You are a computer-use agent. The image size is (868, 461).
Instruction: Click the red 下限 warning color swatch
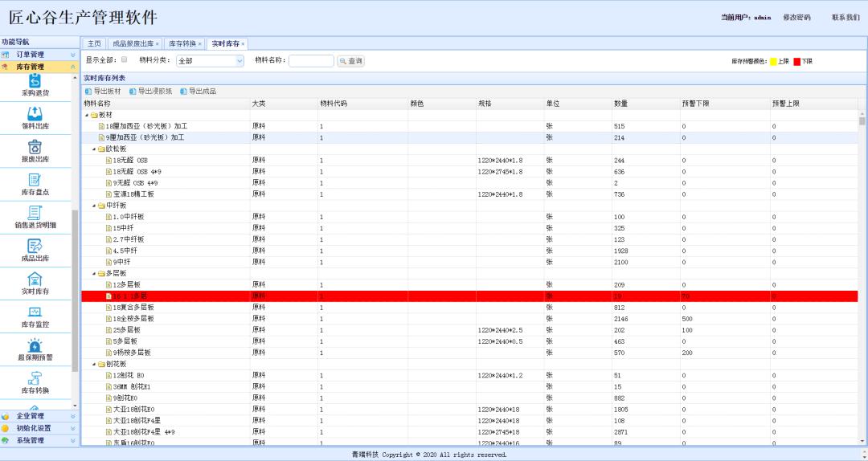click(797, 61)
